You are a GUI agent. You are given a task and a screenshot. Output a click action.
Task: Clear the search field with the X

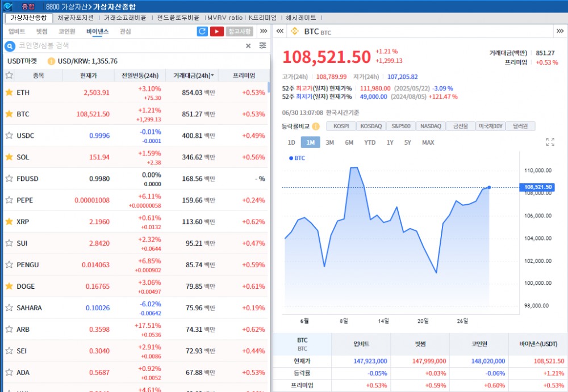(247, 46)
